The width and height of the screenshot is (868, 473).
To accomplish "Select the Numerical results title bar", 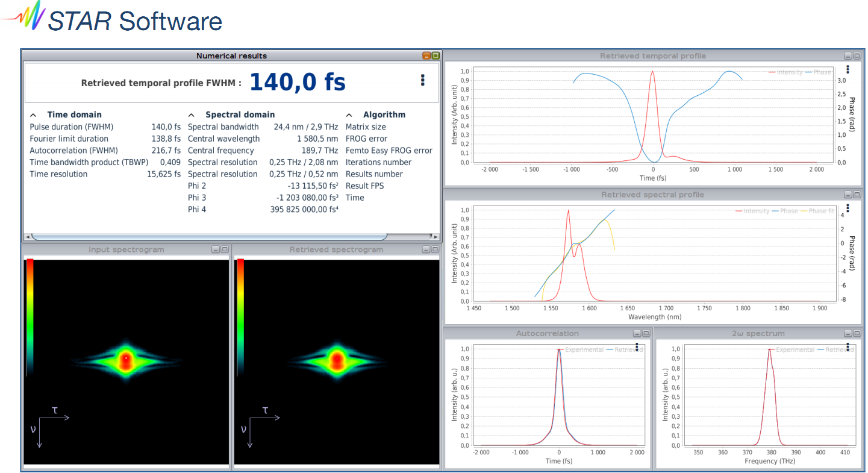I will click(231, 55).
